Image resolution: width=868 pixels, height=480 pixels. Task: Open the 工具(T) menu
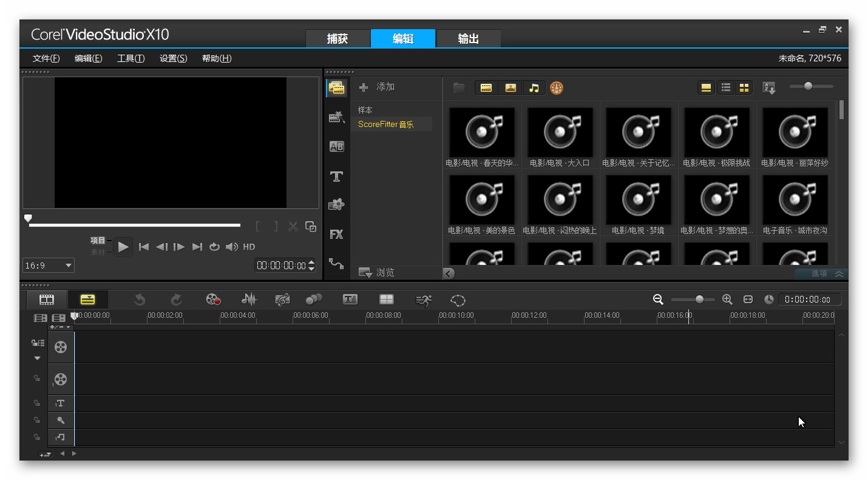(x=131, y=58)
